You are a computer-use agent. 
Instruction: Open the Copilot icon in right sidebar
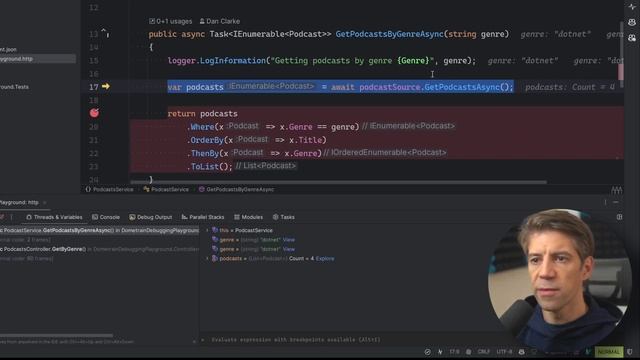632,22
